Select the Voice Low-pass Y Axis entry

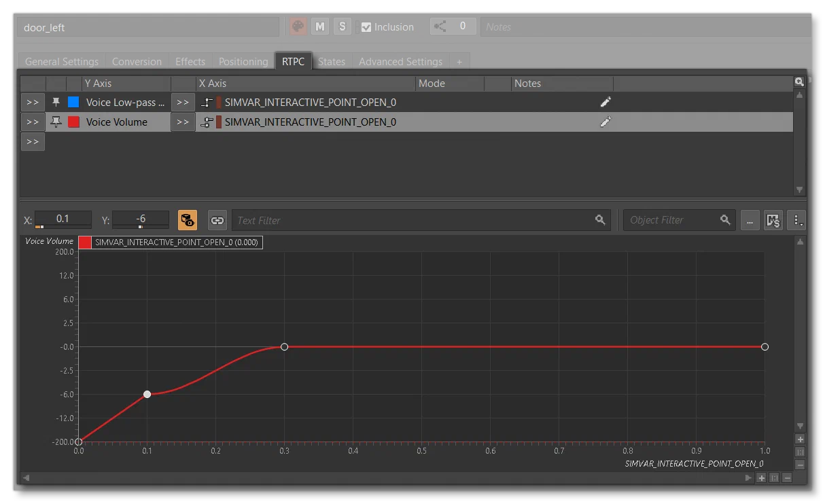(126, 103)
